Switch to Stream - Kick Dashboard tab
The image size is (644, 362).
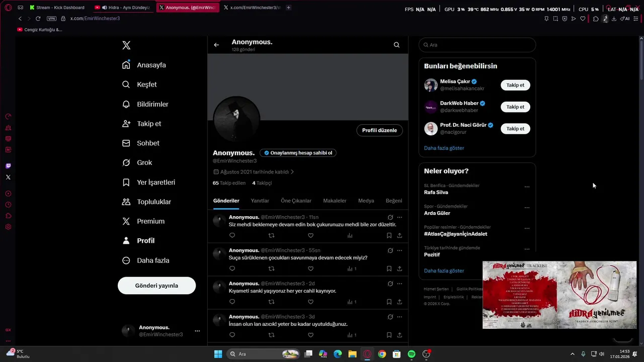pos(57,8)
